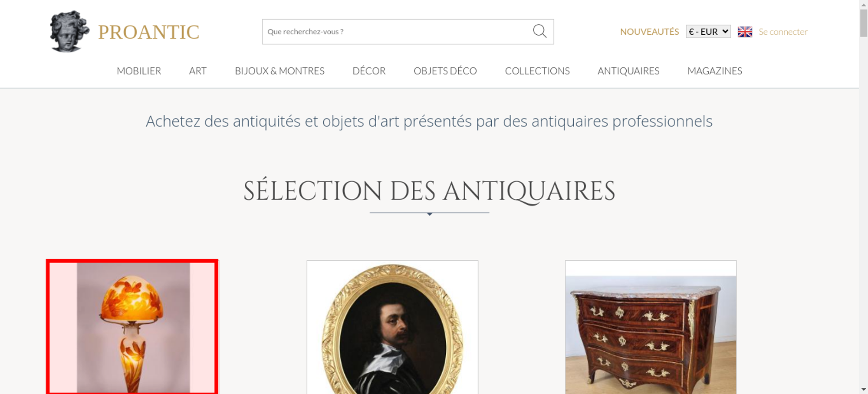Click the PROANTIC brand name text
Screen dimensions: 868x394
tap(149, 32)
